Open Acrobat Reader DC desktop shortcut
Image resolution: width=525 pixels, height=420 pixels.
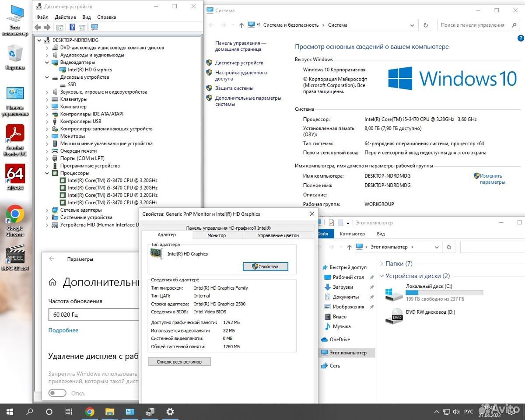click(15, 140)
